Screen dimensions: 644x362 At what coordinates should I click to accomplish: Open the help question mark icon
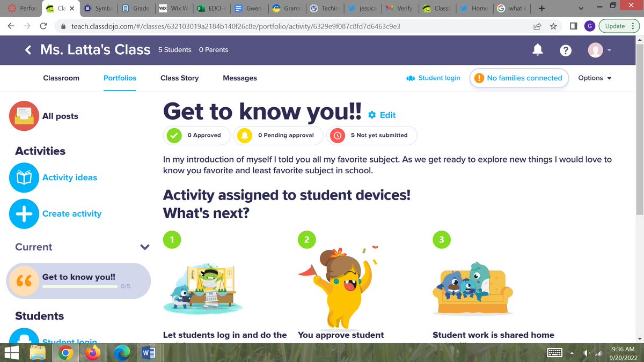pos(566,50)
